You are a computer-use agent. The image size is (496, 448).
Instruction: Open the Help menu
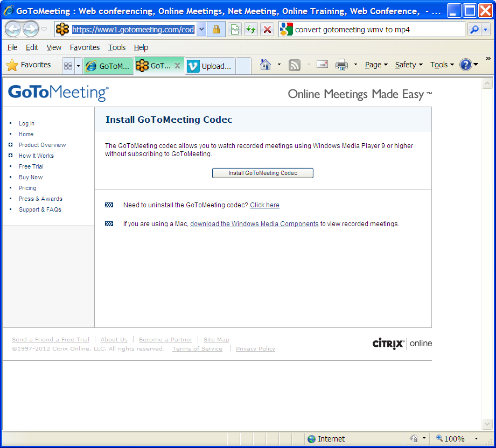pyautogui.click(x=141, y=47)
